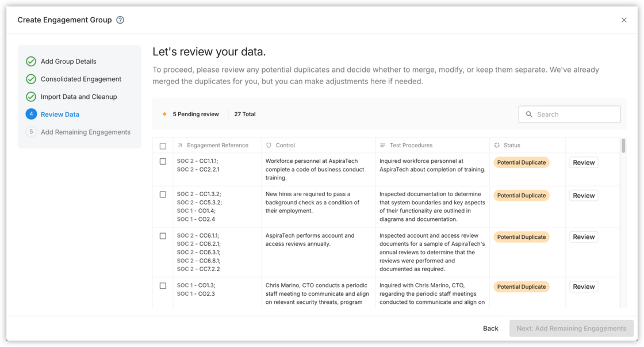Check the row for SOC 2 - CC1.1.1
Screen dimensions: 644x347
coord(163,162)
